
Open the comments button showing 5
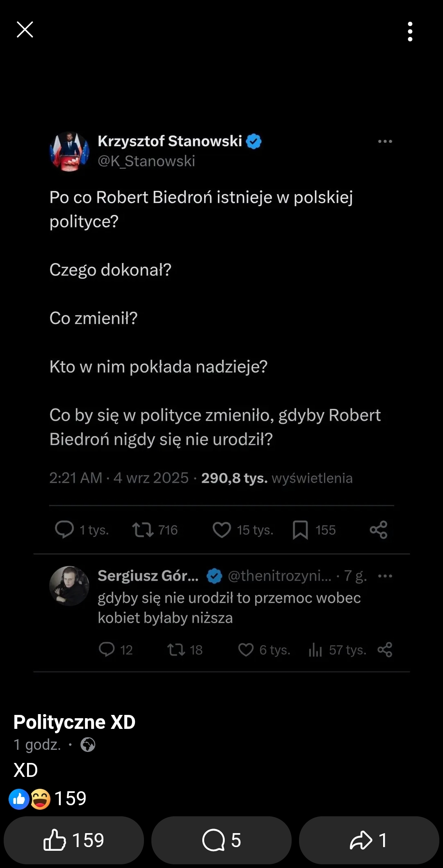[221, 840]
